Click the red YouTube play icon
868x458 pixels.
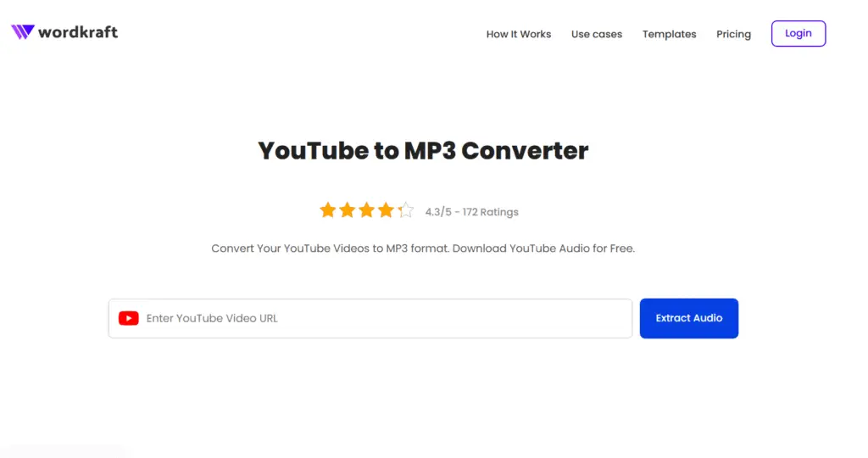click(x=129, y=318)
